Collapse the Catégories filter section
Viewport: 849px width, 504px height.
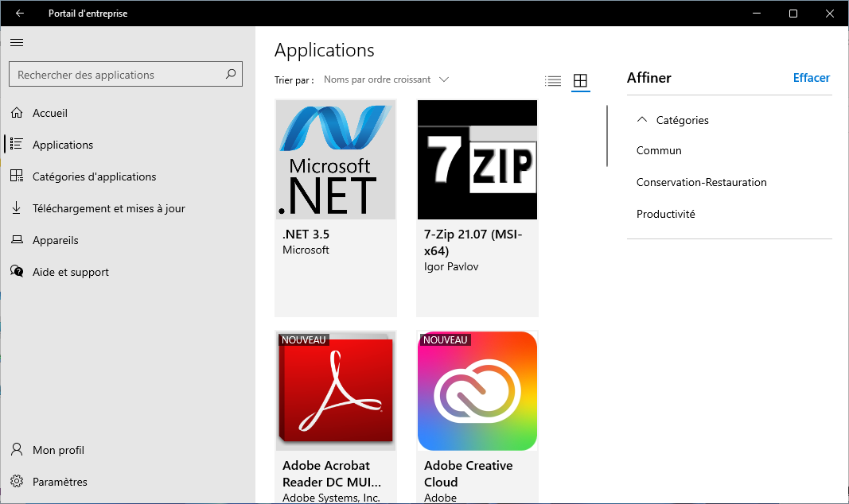point(672,120)
